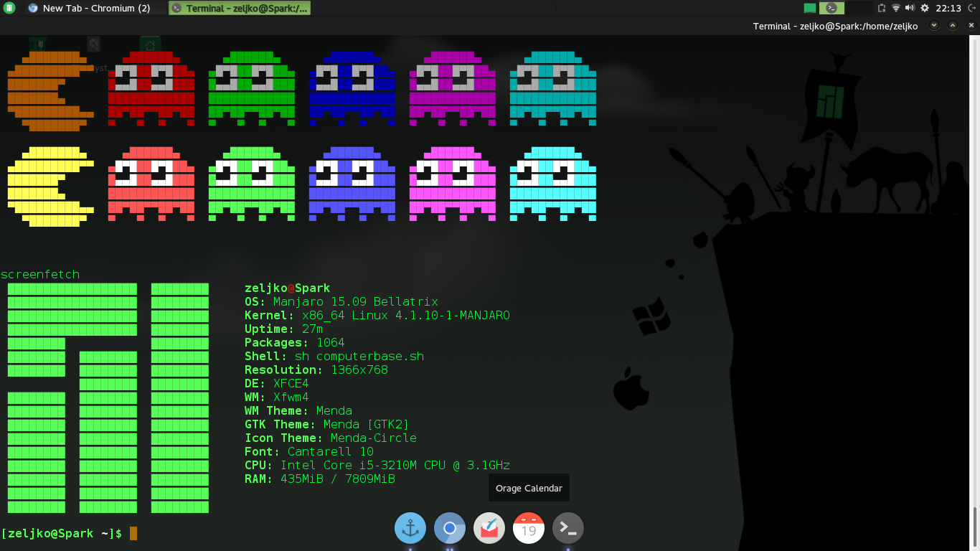Open the settings gear icon in the panel

coord(925,9)
